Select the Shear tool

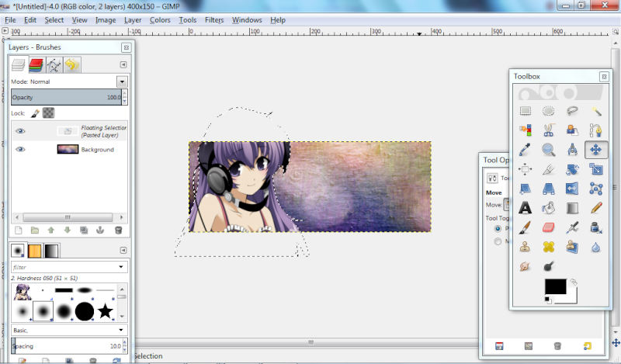[x=526, y=189]
